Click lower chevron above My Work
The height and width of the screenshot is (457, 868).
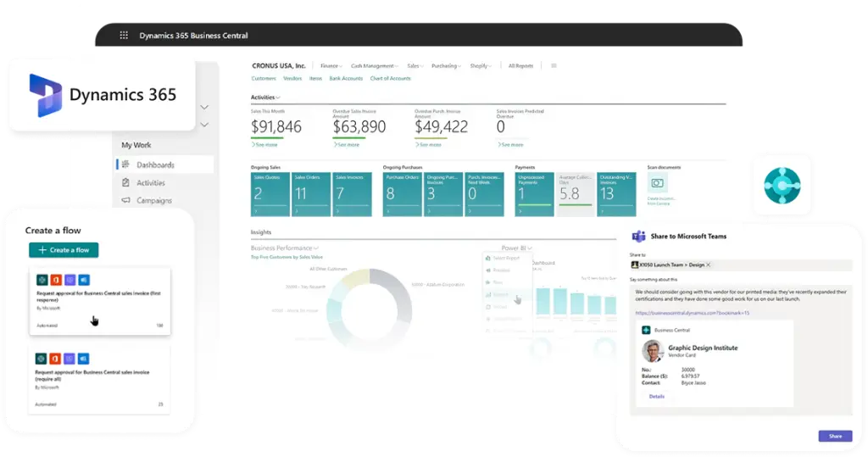204,125
